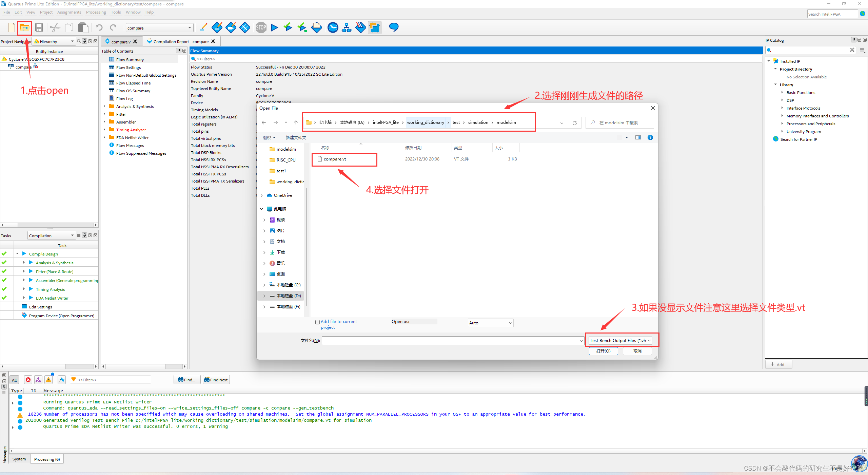Click the Find Next button
The width and height of the screenshot is (868, 475).
(216, 380)
